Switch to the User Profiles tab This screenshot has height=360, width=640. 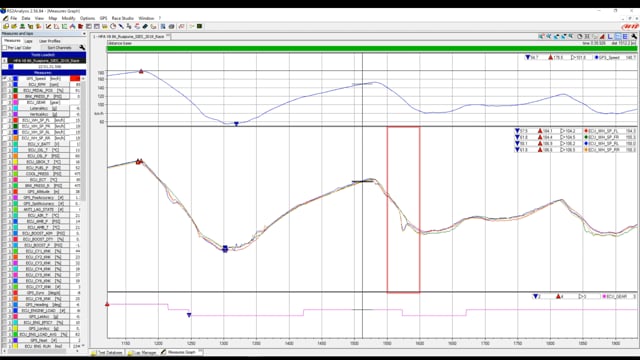pyautogui.click(x=50, y=41)
